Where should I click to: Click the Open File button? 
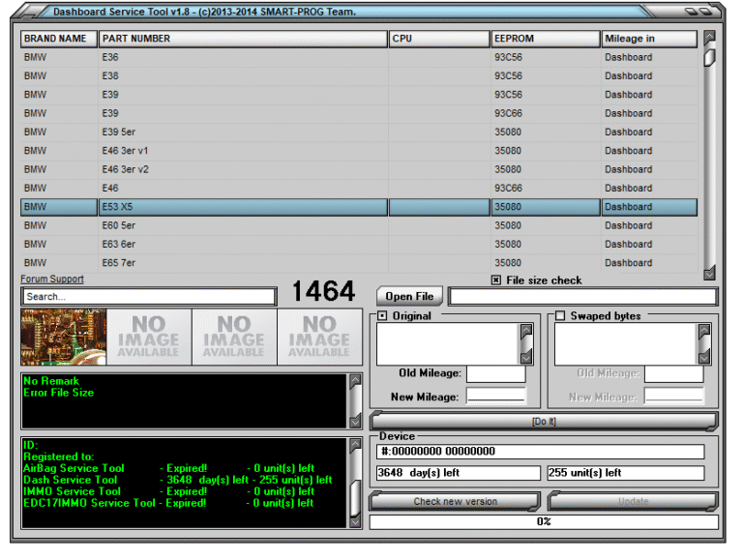(x=409, y=296)
